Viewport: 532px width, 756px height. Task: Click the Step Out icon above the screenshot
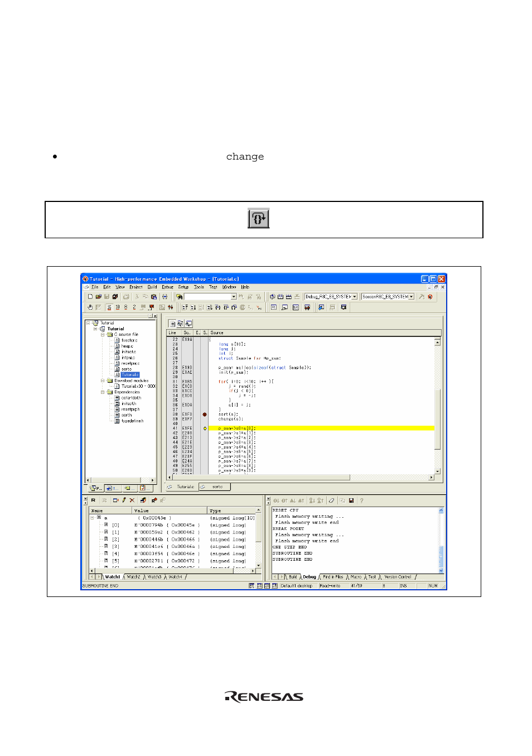coord(258,218)
